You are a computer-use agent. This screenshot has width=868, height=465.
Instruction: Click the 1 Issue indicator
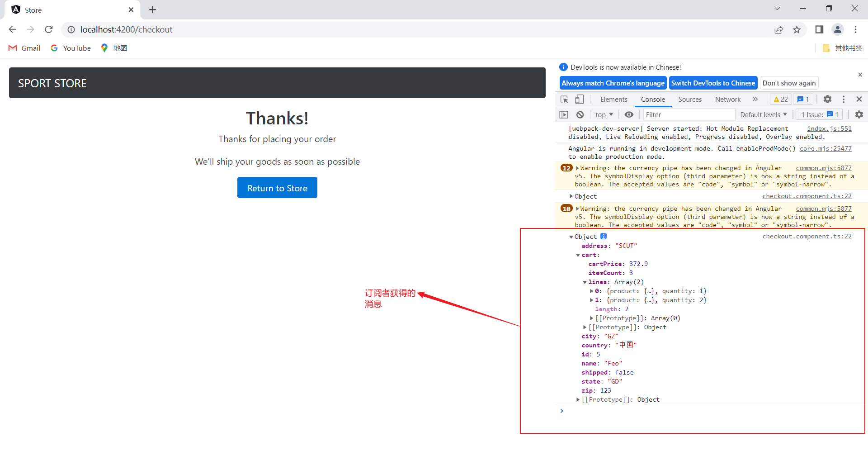[x=820, y=115]
